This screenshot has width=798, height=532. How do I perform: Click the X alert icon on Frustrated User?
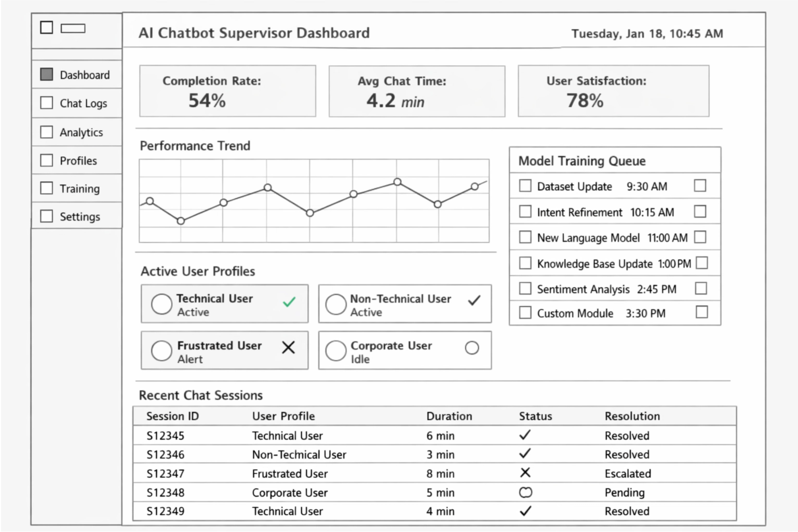pos(288,347)
